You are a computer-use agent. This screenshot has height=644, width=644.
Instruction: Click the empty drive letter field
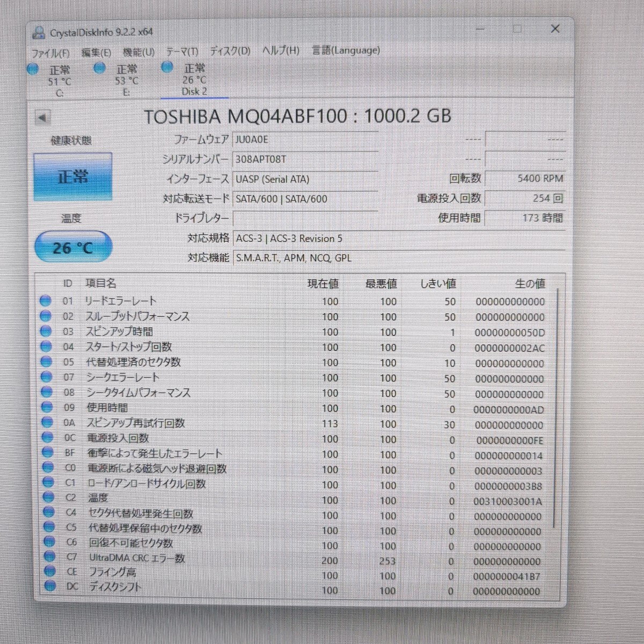click(x=305, y=218)
